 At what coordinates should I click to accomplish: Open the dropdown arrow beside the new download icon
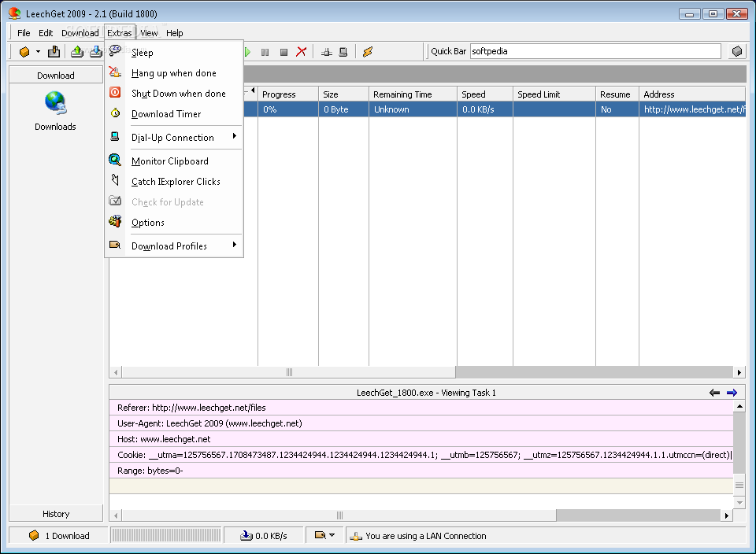[38, 52]
